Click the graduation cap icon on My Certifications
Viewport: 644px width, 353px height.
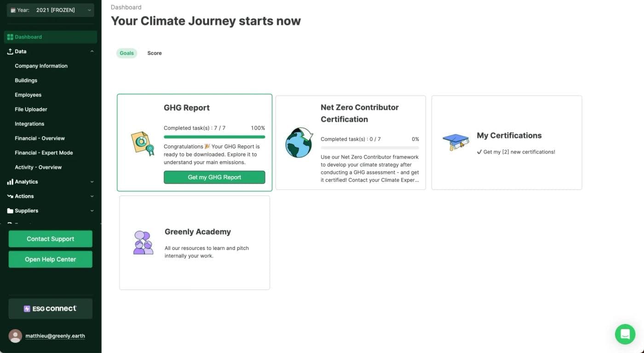click(x=455, y=142)
